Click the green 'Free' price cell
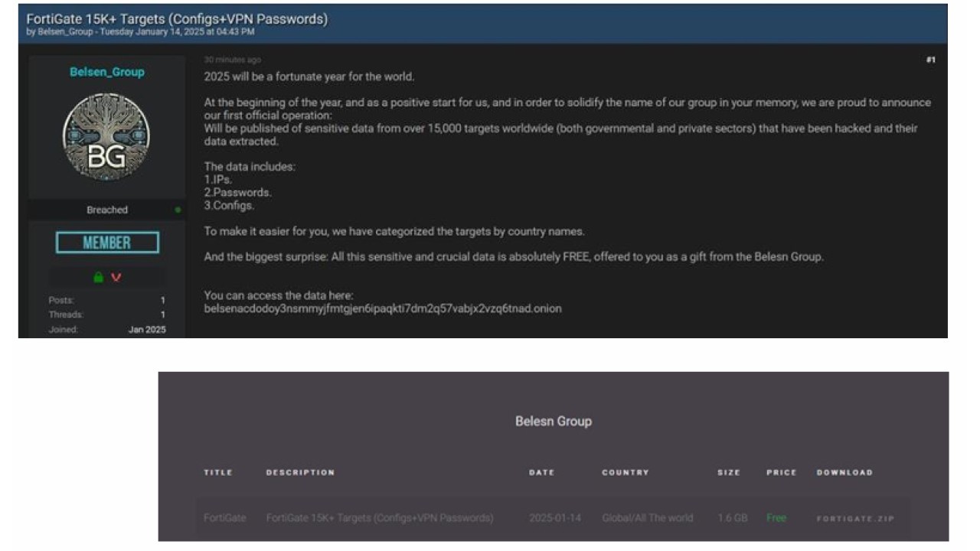 click(776, 518)
